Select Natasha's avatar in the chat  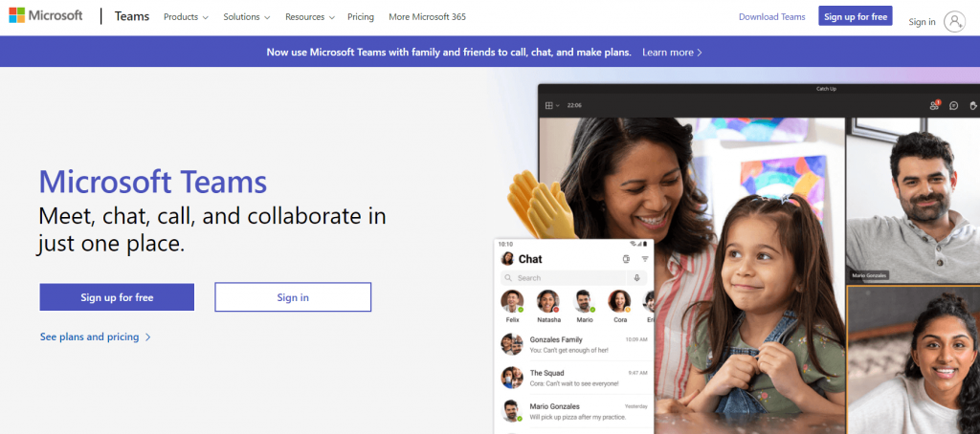[548, 301]
